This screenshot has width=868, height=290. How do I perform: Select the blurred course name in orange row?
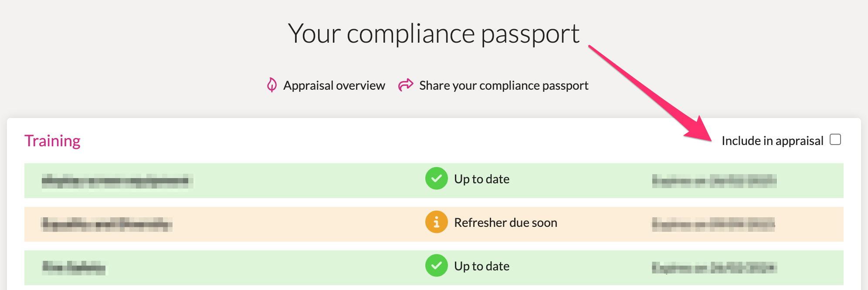107,224
